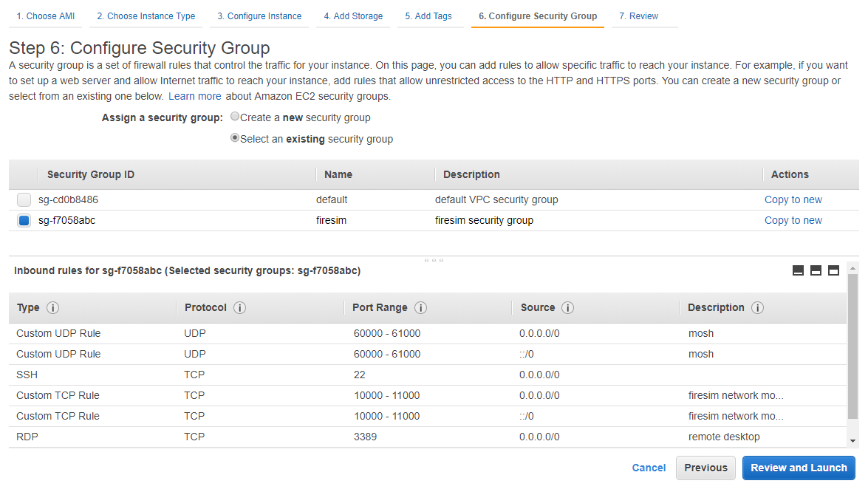Uncheck the sg-f7058abc firesim security group
Screen dimensions: 868x492
pyautogui.click(x=24, y=220)
